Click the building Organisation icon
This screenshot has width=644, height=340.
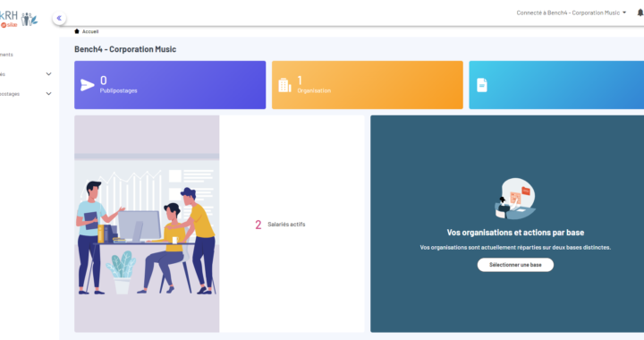pos(284,85)
